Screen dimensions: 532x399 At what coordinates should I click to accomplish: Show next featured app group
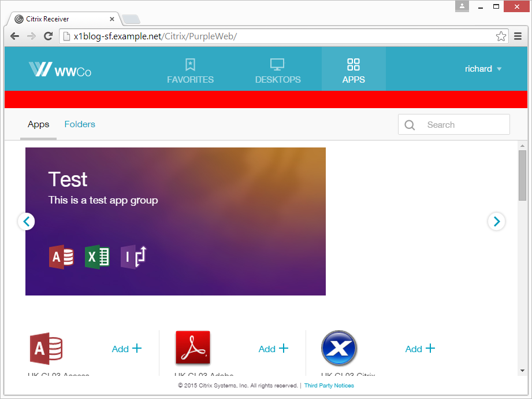coord(496,221)
